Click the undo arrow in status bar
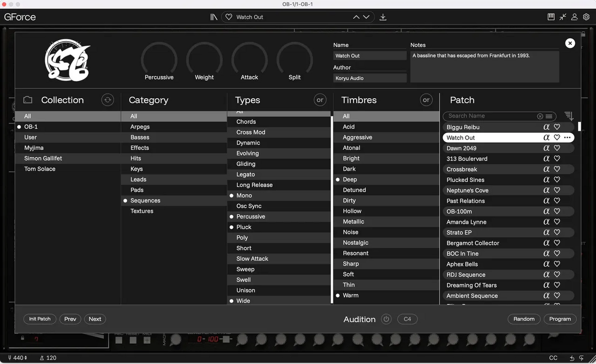The image size is (596, 364). pyautogui.click(x=572, y=358)
